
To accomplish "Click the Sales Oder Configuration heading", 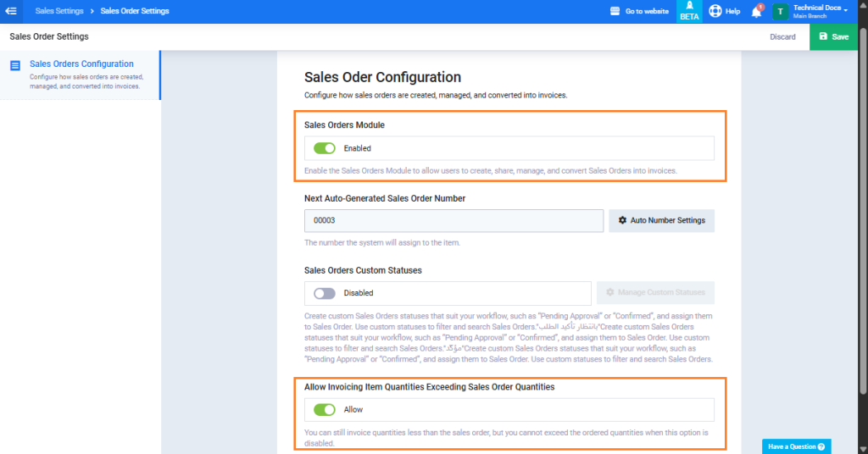I will coord(382,77).
